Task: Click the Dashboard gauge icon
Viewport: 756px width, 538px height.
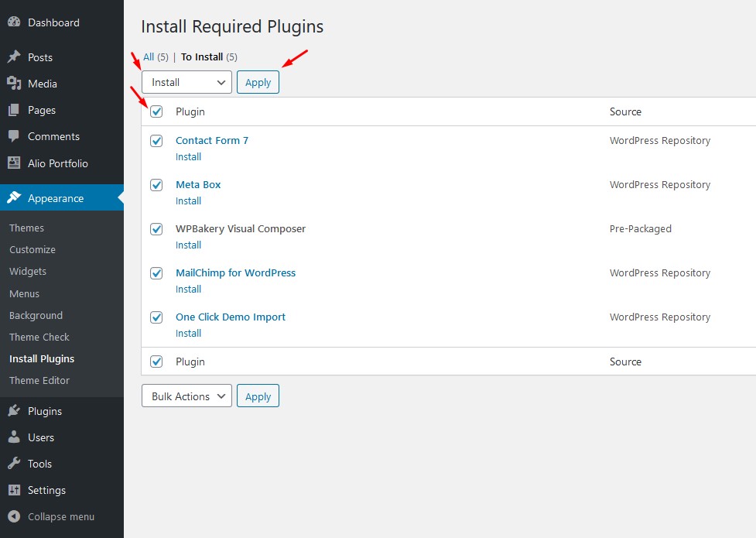Action: point(14,22)
